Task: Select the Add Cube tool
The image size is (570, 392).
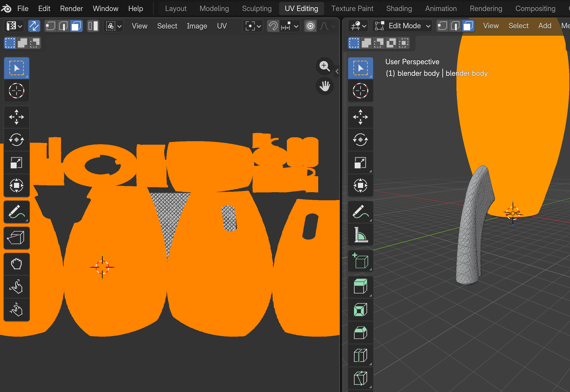Action: click(x=361, y=261)
